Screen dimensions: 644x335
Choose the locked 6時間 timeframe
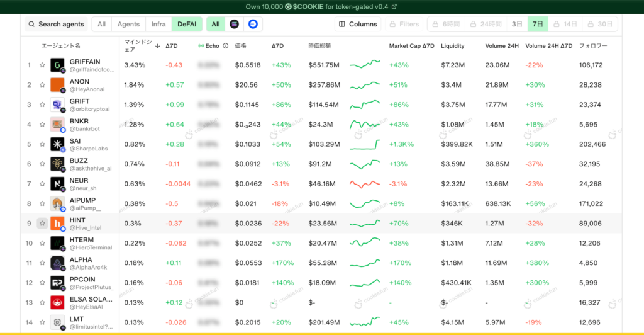pos(446,25)
